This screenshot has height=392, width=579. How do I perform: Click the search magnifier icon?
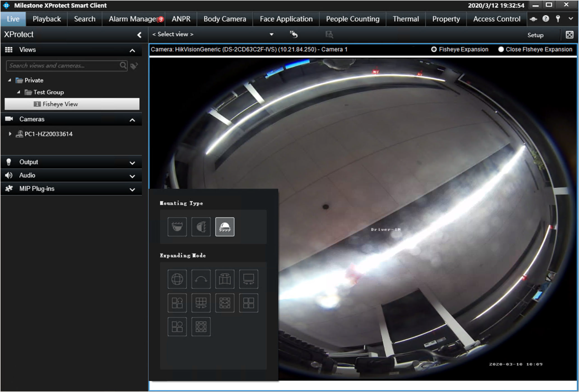tap(123, 65)
